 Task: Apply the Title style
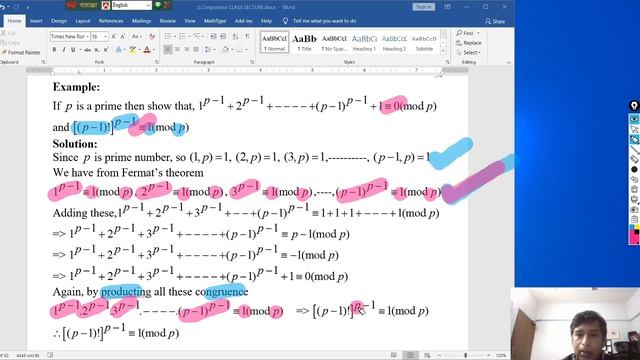tap(304, 42)
